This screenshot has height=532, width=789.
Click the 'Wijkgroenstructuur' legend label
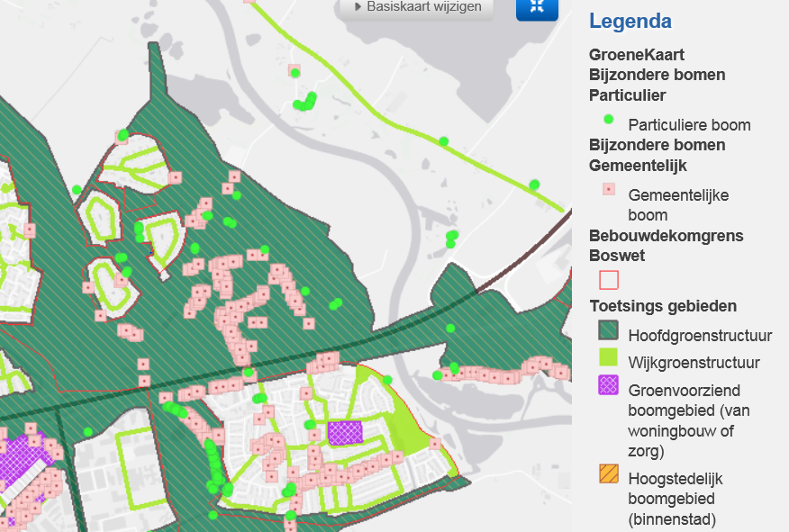point(694,363)
